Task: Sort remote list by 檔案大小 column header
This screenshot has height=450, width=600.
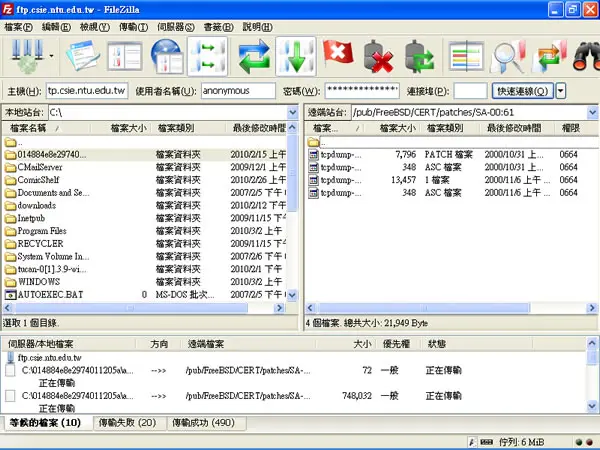Action: (396, 128)
